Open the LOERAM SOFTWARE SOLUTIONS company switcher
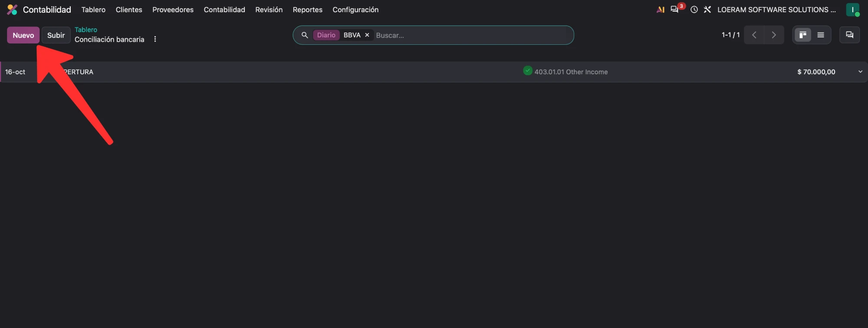The image size is (868, 328). [x=776, y=10]
